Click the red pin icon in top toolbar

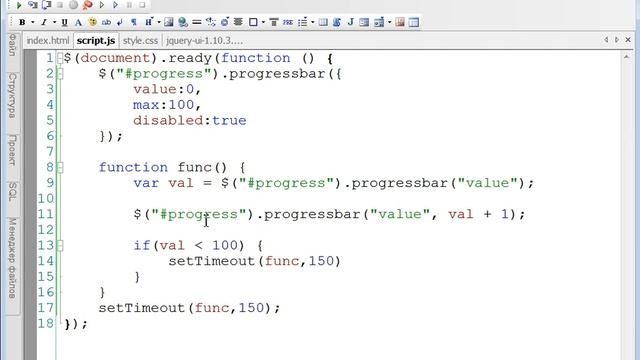click(x=87, y=5)
